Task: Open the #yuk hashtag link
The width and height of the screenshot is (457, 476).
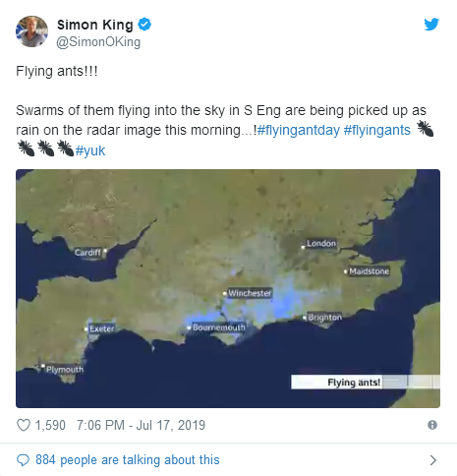Action: (x=90, y=150)
